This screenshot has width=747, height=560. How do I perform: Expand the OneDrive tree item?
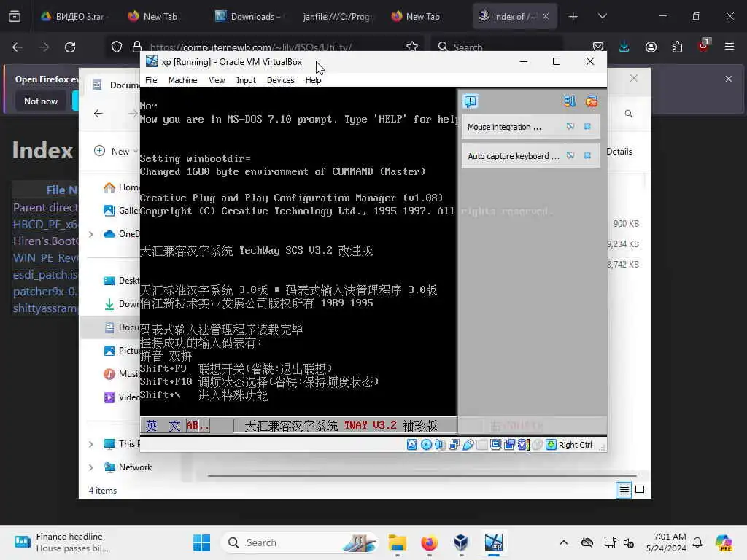tap(90, 234)
